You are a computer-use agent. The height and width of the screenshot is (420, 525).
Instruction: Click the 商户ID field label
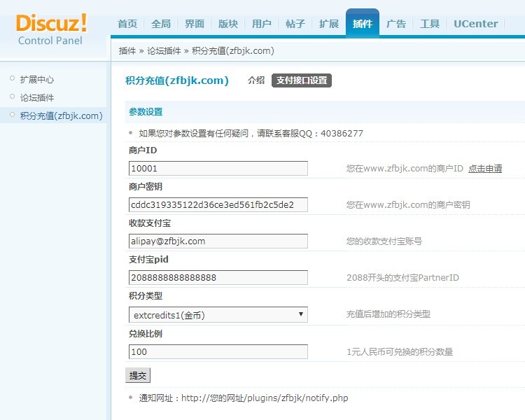[x=143, y=150]
